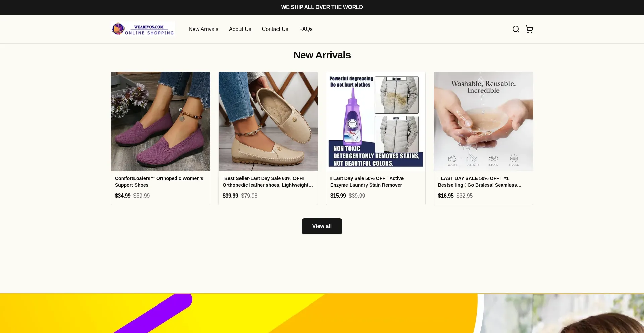Open the About Us page
Viewport: 644px width, 333px height.
(x=240, y=29)
